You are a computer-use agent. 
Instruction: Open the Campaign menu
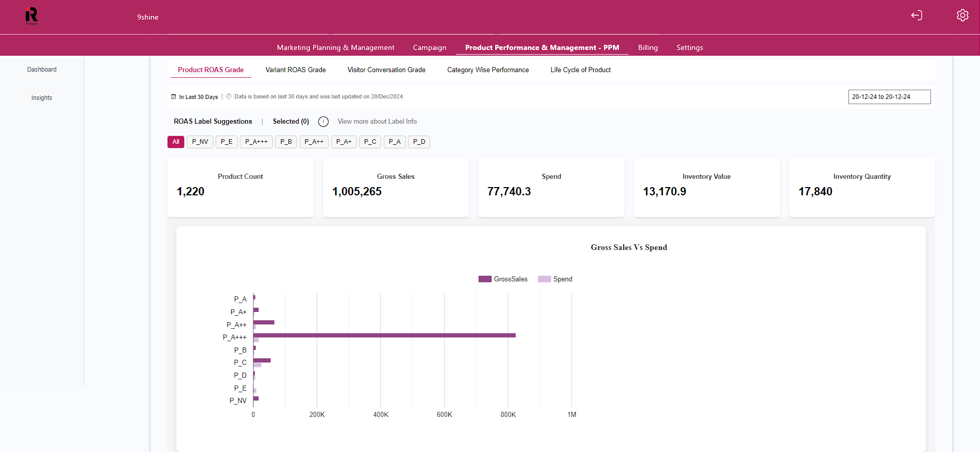click(430, 47)
